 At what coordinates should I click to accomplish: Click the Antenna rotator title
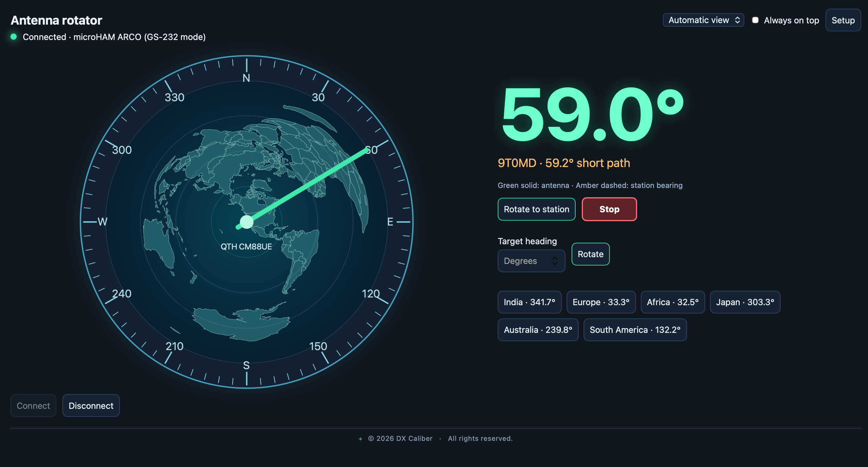[56, 20]
